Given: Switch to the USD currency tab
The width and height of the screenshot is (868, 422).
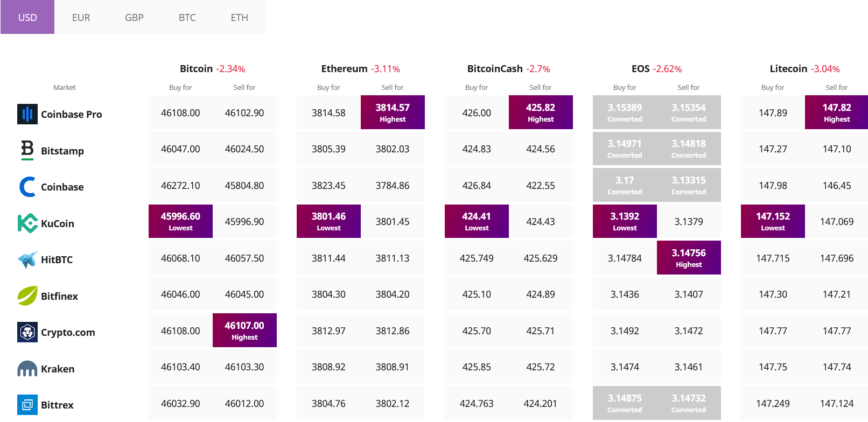Looking at the screenshot, I should tap(27, 17).
